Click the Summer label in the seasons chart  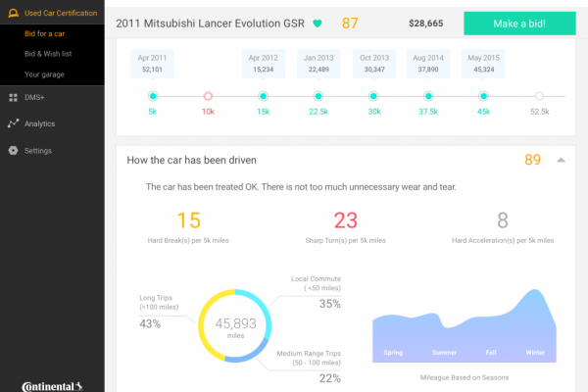(444, 353)
